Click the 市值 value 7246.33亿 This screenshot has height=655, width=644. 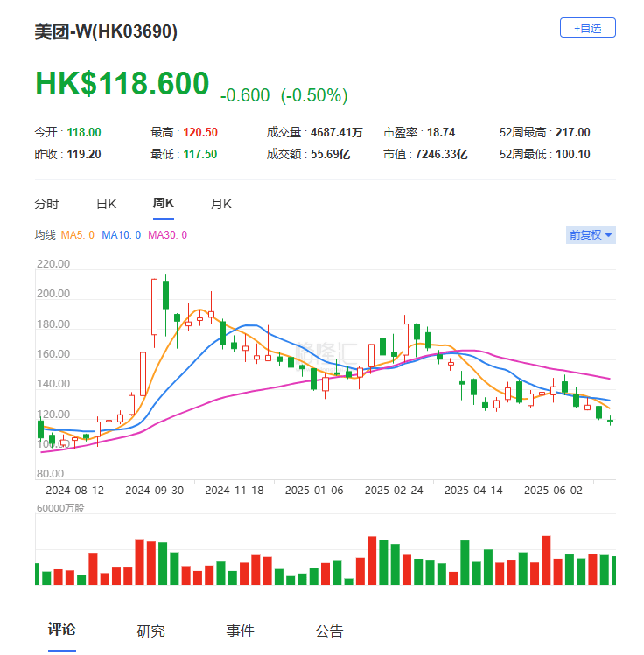pos(441,154)
